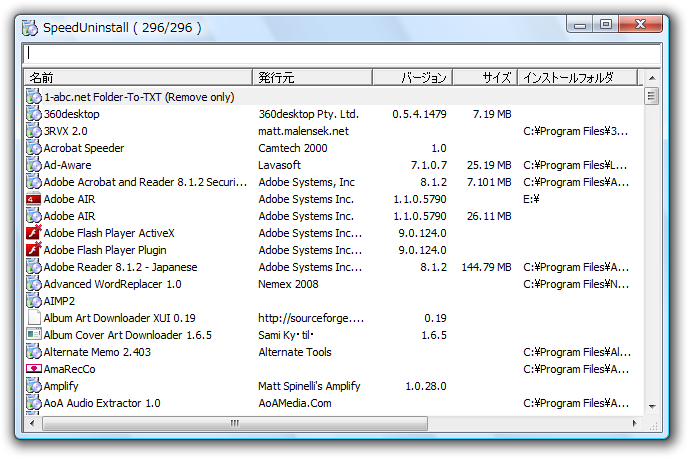This screenshot has width=688, height=459.
Task: Select Adobe Flash Player Plugin name
Action: pos(105,250)
